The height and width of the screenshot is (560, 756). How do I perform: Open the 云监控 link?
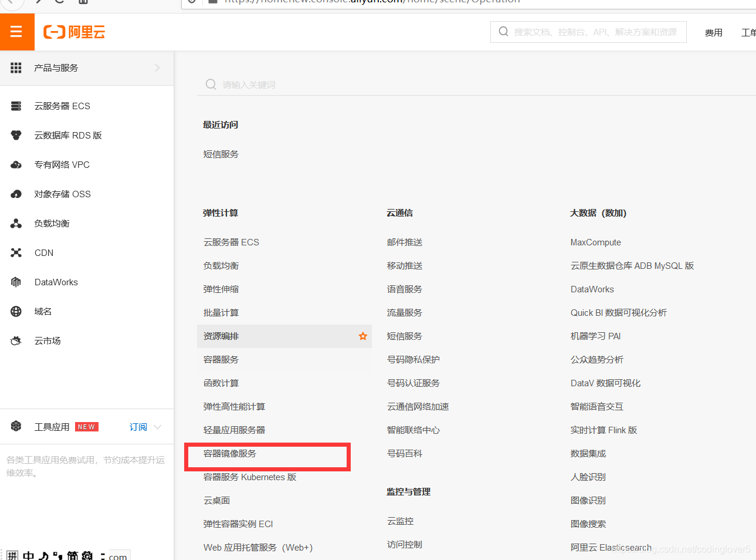click(400, 521)
